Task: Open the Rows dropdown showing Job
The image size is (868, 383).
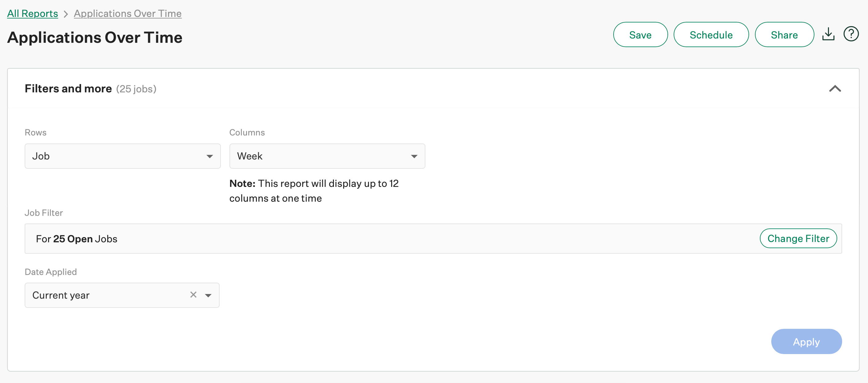Action: click(123, 156)
